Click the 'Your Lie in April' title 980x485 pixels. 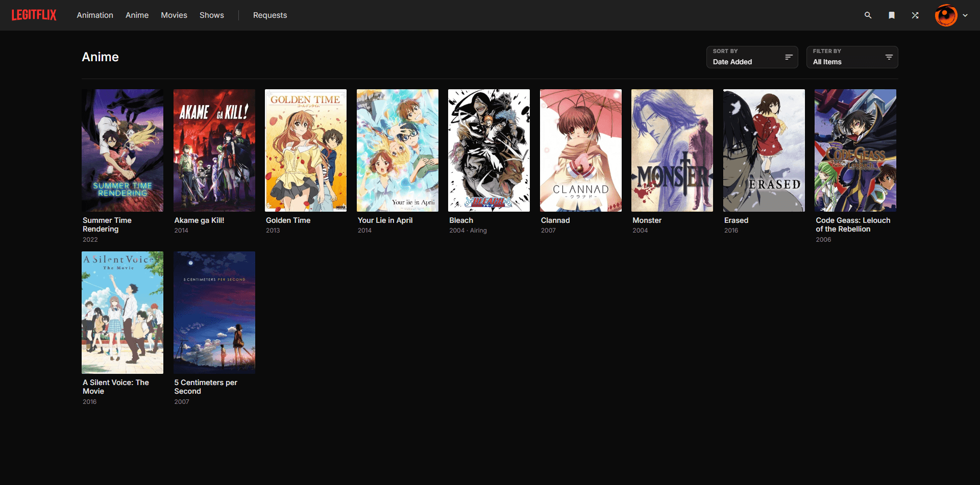pos(385,220)
